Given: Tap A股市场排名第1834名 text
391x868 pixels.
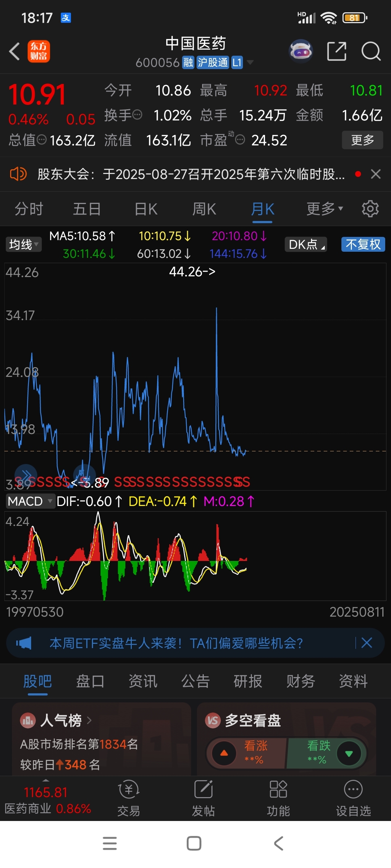Looking at the screenshot, I should [x=79, y=744].
